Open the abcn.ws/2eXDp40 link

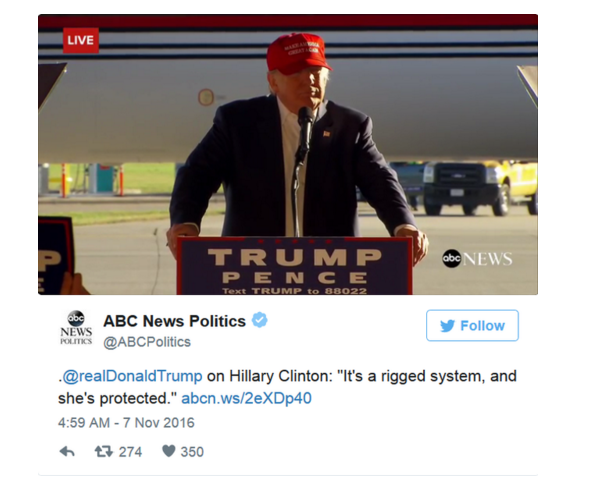tap(246, 398)
